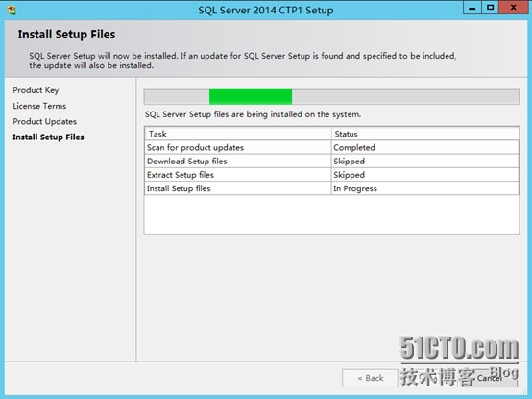Click the 'In Progress' status cell
Viewport: 532px width, 399px height.
424,188
